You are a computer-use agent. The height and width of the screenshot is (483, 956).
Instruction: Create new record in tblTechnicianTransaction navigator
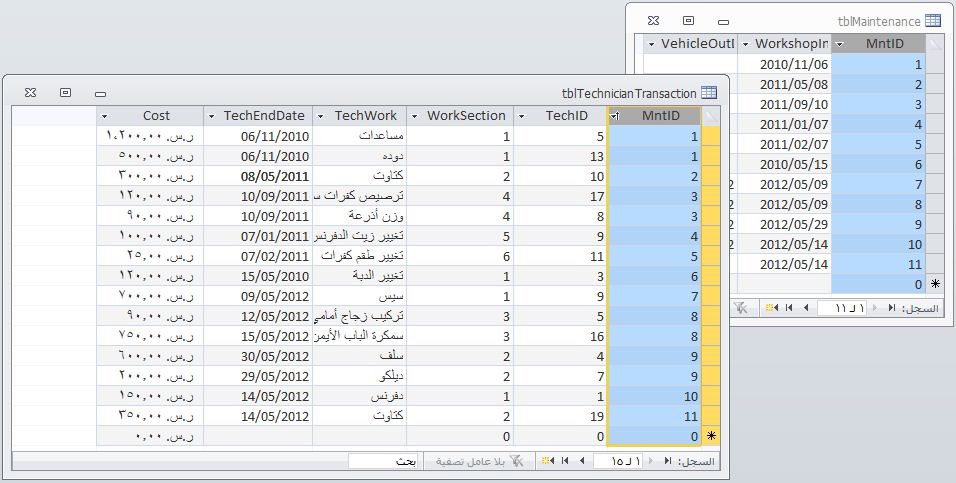[x=548, y=461]
